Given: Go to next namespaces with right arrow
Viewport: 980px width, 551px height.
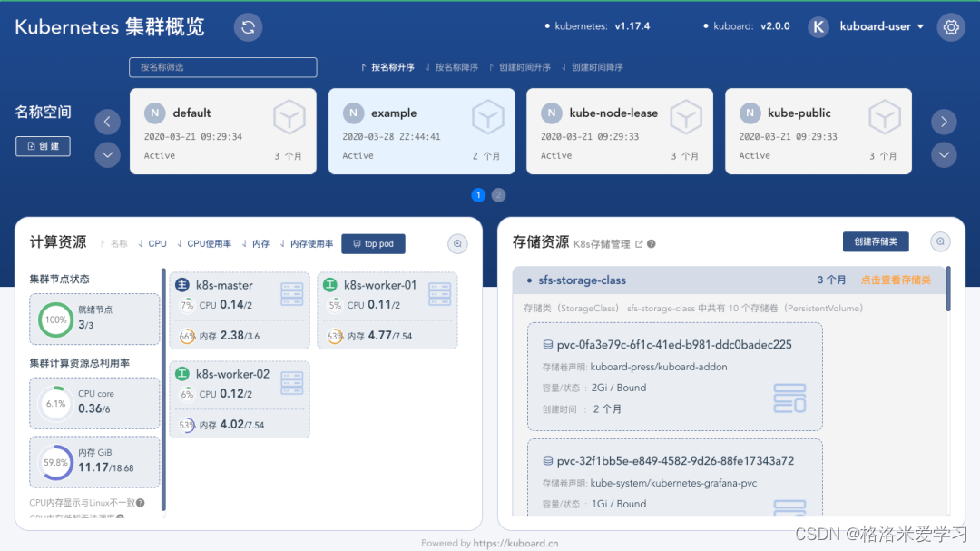Looking at the screenshot, I should tap(944, 122).
